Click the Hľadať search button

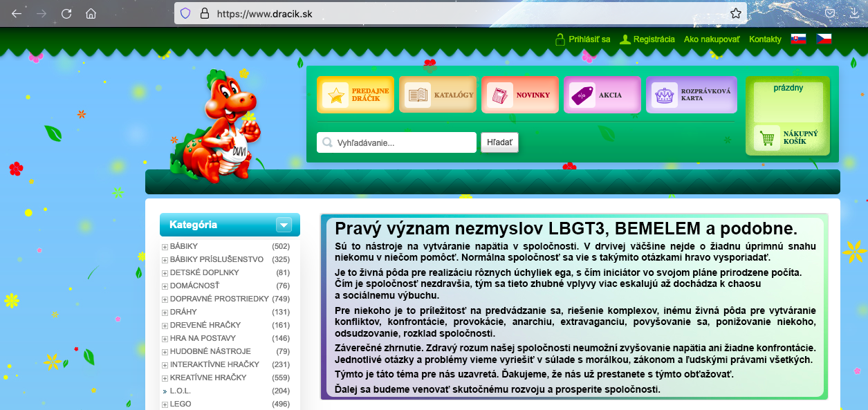click(x=499, y=142)
